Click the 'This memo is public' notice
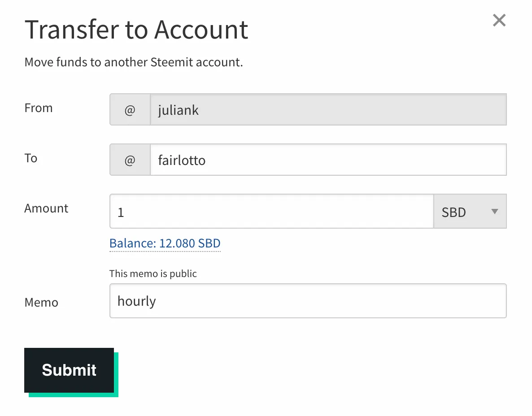Viewport: 532px width, 416px height. (153, 273)
